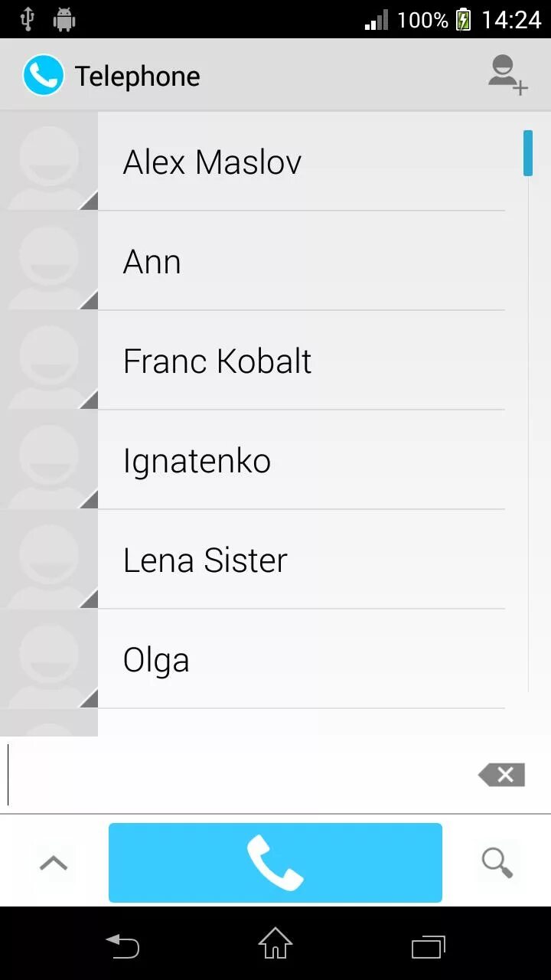Tap the Android home icon
The width and height of the screenshot is (551, 980).
[275, 943]
